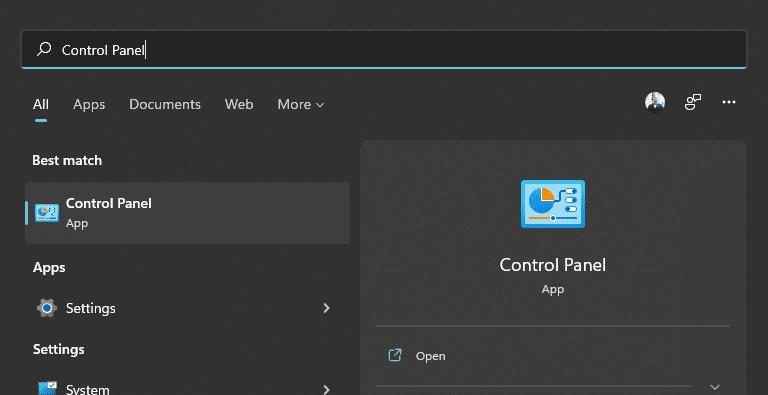Click the large Control Panel icon in preview pane
The width and height of the screenshot is (768, 395).
pos(552,204)
